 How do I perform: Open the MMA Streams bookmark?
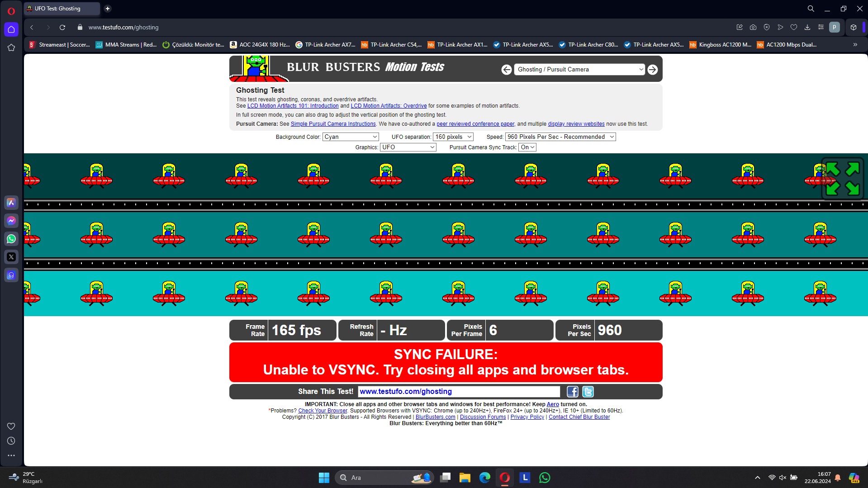pyautogui.click(x=126, y=45)
